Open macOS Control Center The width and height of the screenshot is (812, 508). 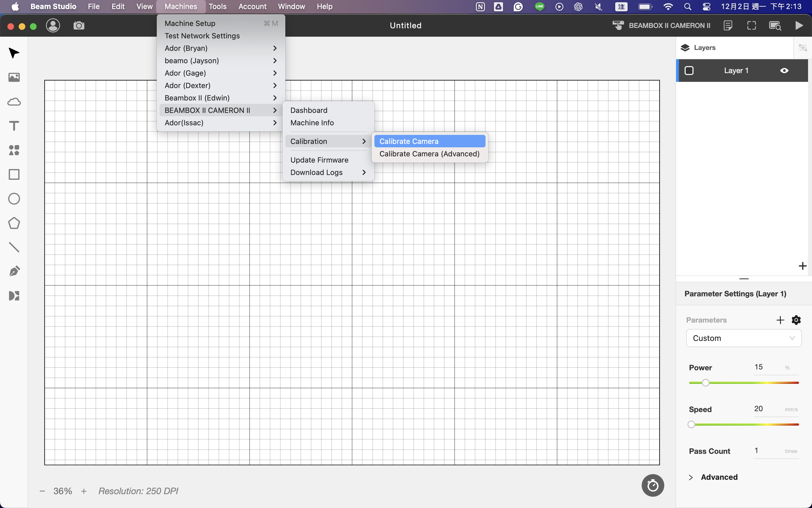[706, 6]
